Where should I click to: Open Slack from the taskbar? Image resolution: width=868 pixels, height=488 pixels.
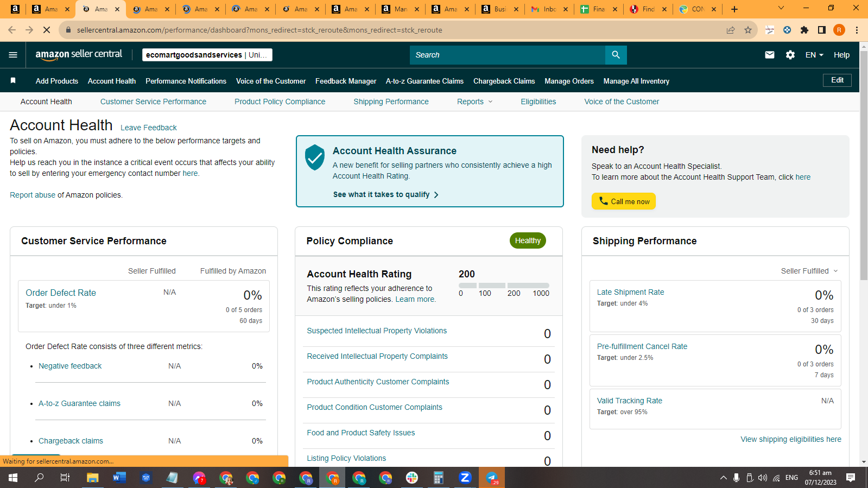click(412, 478)
